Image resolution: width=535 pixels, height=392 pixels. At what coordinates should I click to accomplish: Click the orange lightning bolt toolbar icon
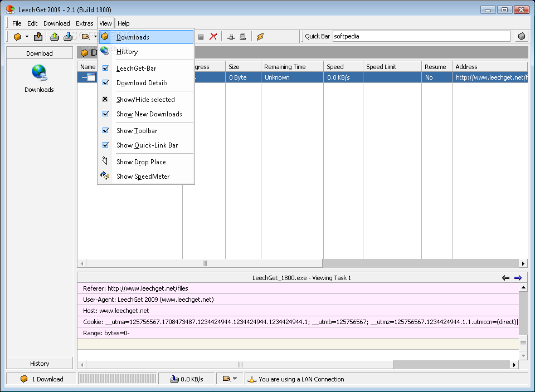pos(260,37)
